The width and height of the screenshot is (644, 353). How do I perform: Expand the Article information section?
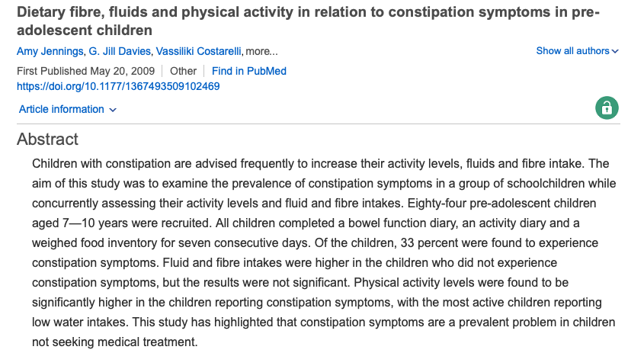[68, 109]
